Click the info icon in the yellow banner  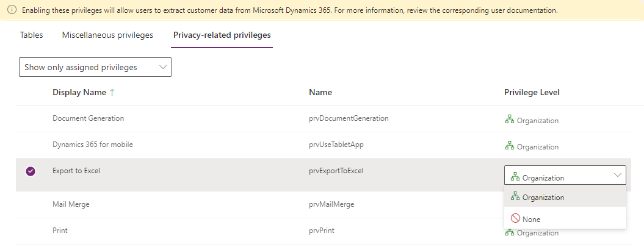(x=12, y=10)
